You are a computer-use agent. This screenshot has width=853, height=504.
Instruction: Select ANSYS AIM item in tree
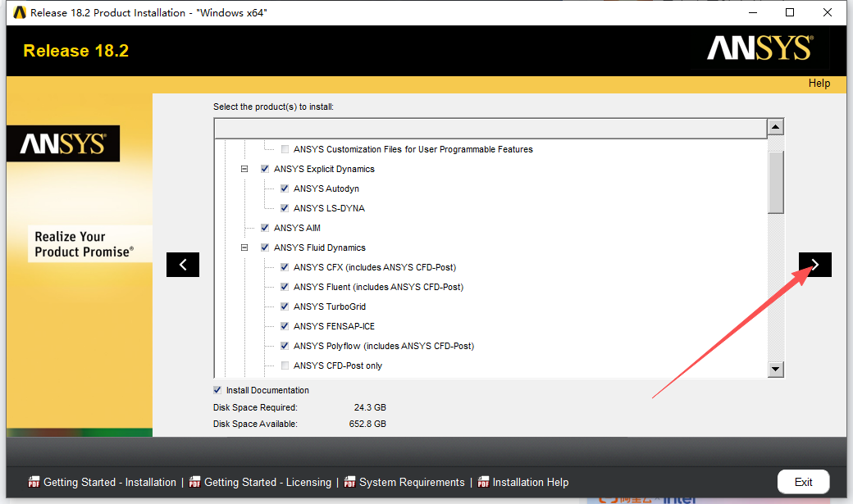click(297, 228)
